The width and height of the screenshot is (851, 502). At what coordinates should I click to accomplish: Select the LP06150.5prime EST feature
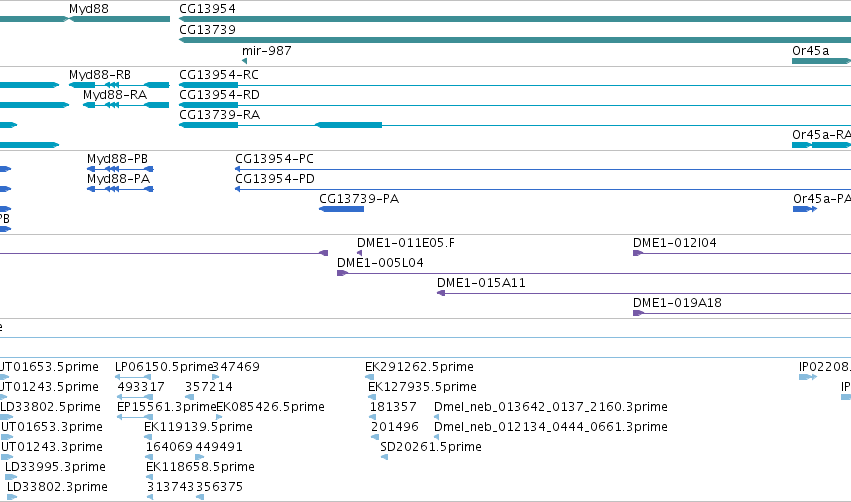pos(133,377)
